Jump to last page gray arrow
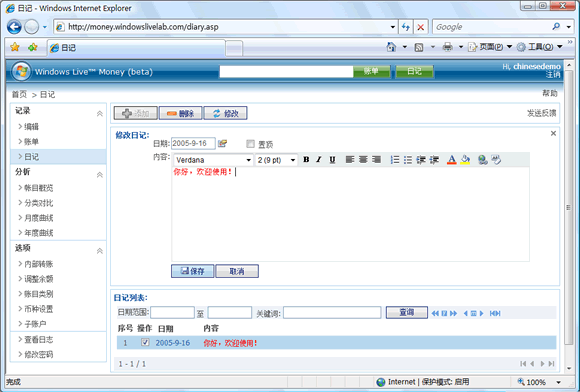The image size is (580, 392). [x=551, y=364]
